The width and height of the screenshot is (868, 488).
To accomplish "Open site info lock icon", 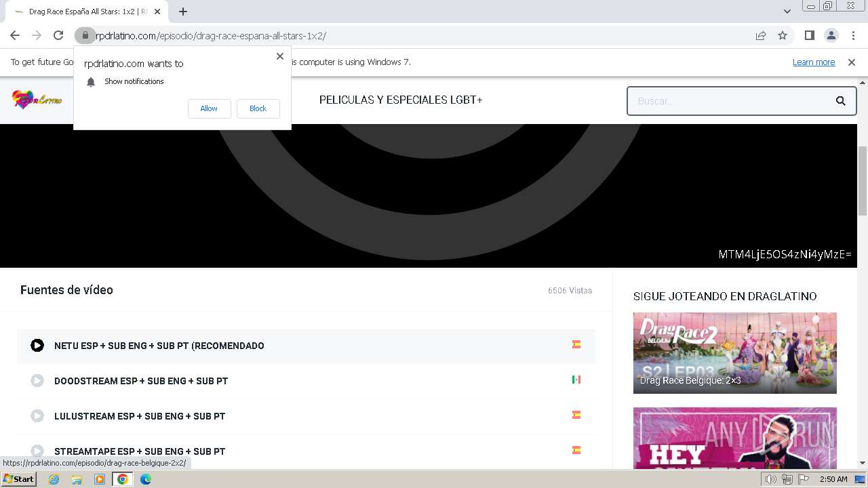I will click(x=85, y=35).
